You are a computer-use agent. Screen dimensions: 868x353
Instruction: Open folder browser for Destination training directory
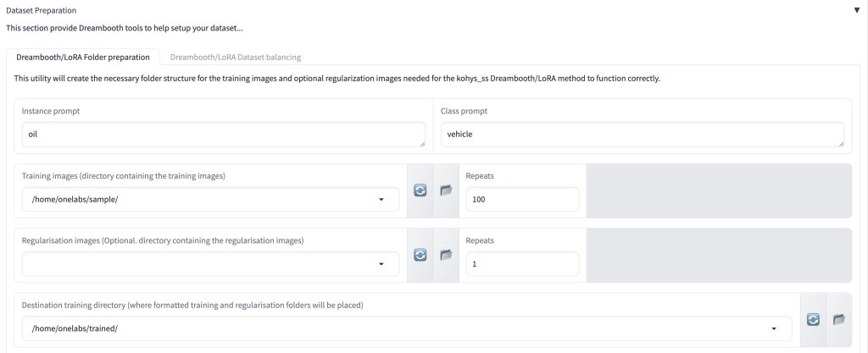point(838,319)
